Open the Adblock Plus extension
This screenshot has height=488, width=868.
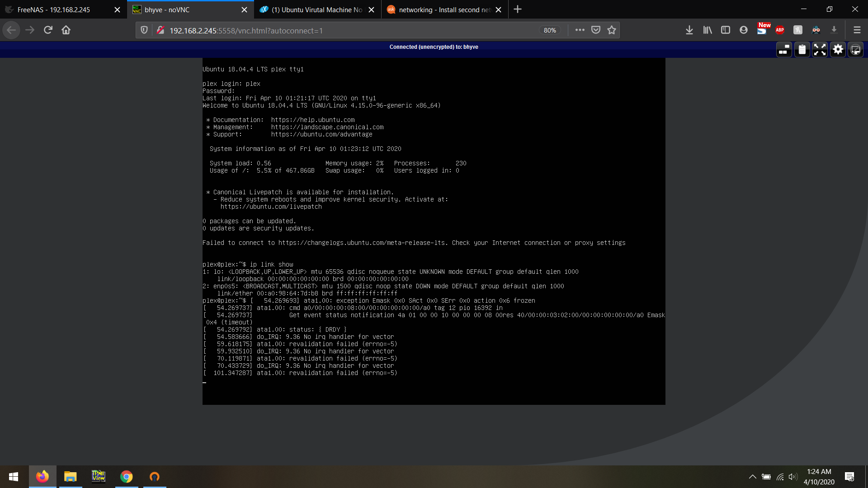click(x=780, y=30)
